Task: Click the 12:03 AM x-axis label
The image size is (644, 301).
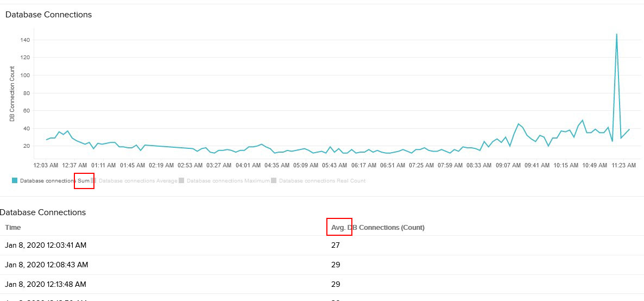Action: [x=46, y=165]
